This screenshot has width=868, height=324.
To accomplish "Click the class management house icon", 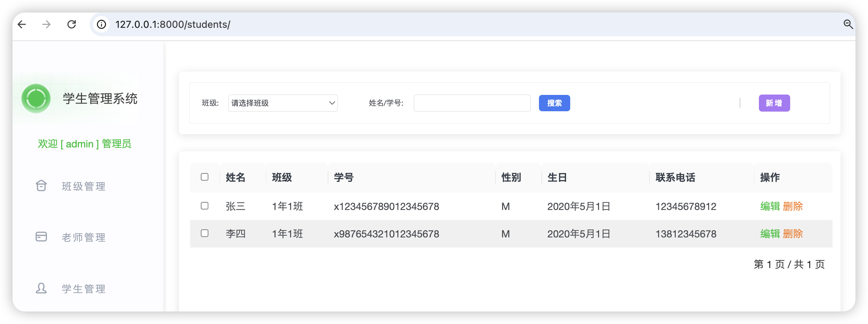I will 41,186.
